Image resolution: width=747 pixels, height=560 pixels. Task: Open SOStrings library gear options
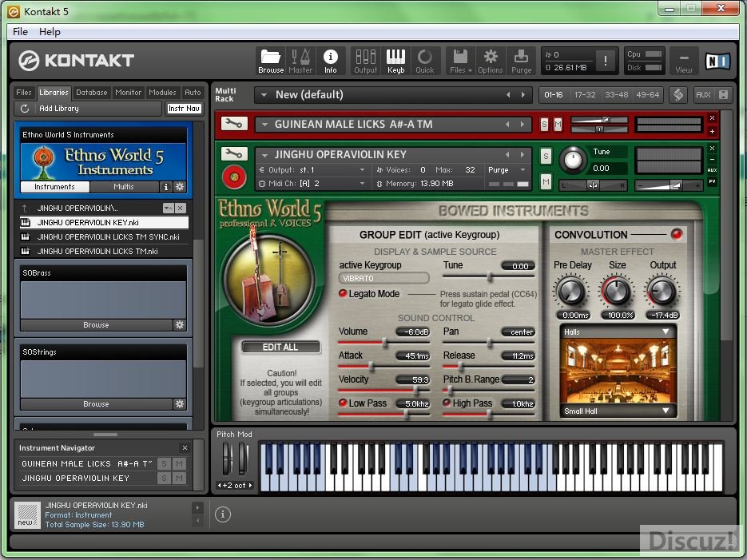180,403
